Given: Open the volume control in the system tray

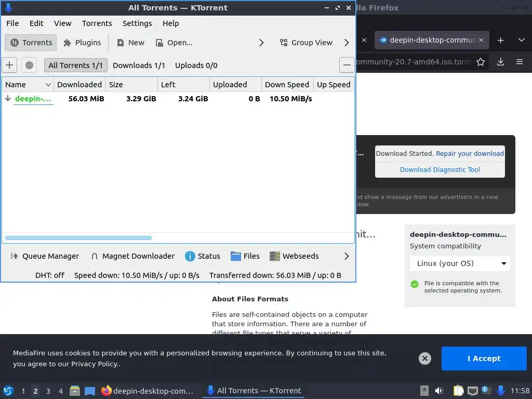Looking at the screenshot, I should click(x=439, y=391).
